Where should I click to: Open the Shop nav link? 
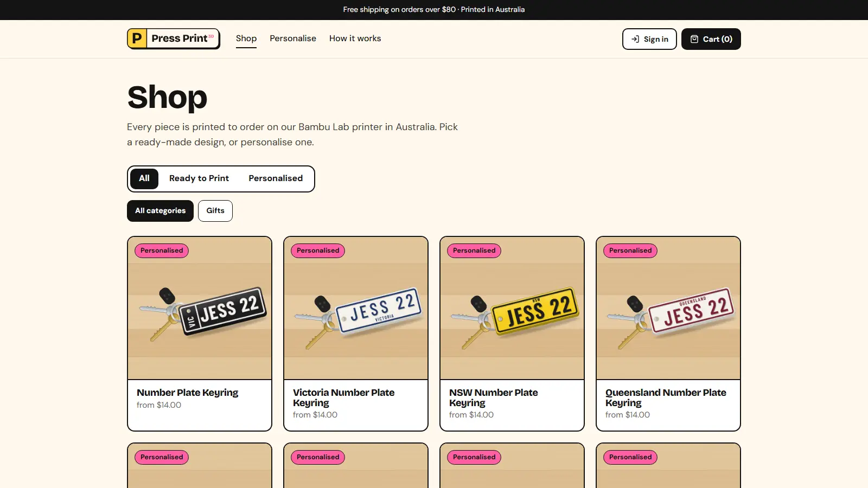click(246, 38)
